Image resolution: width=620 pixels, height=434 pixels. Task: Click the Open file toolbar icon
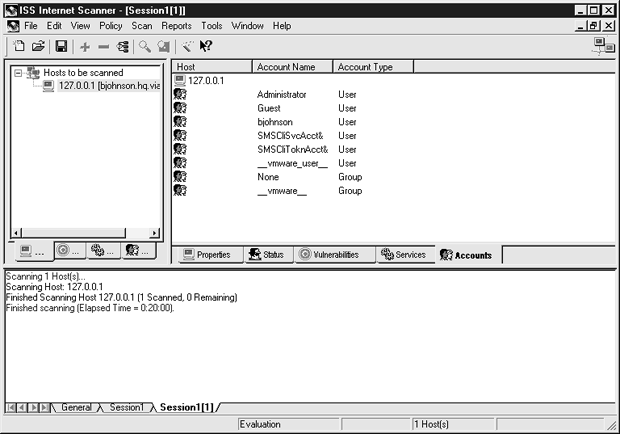click(39, 46)
